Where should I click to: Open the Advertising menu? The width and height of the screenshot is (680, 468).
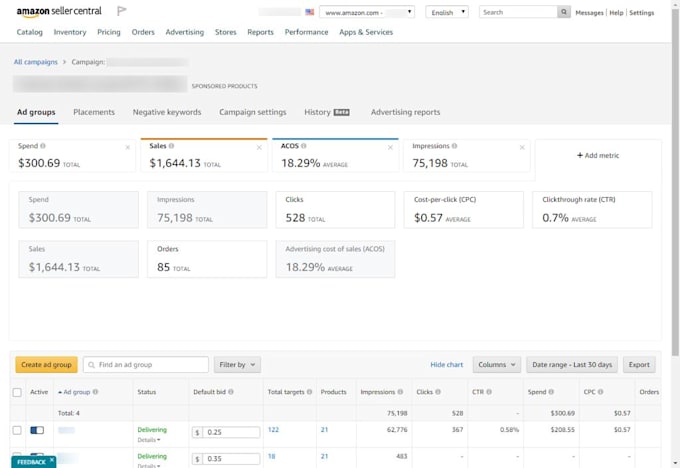click(185, 32)
